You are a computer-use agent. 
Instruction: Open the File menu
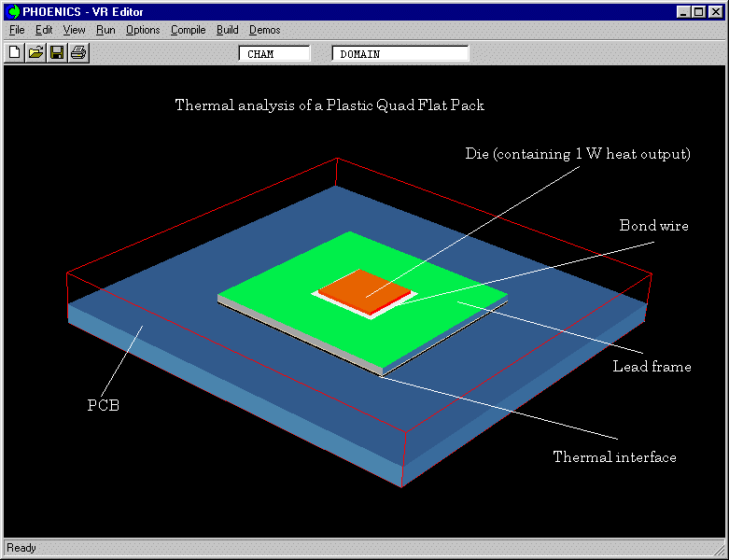[x=17, y=30]
